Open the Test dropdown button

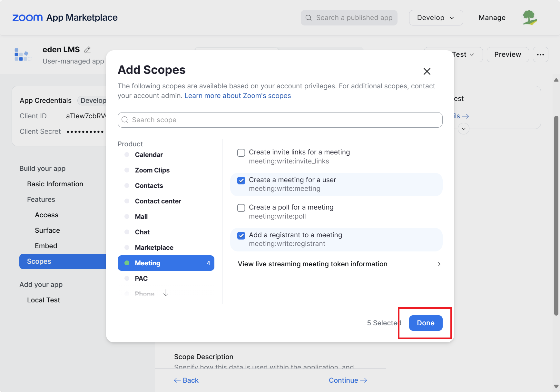point(463,54)
